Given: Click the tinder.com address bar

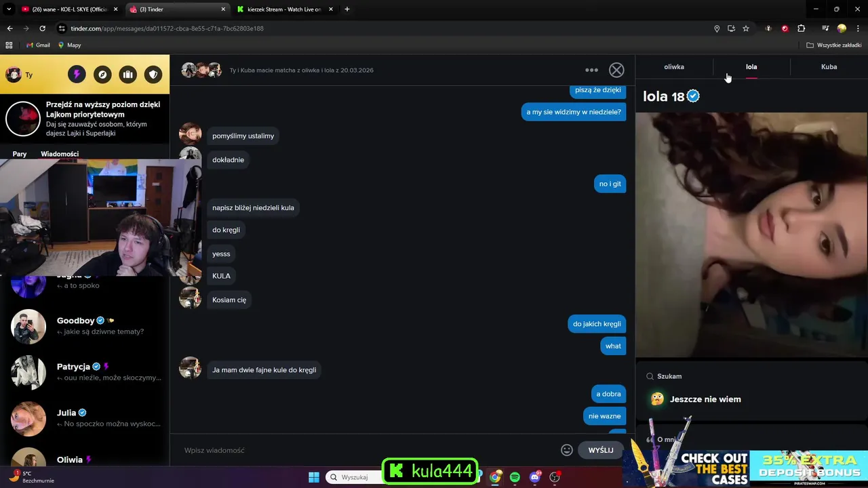Looking at the screenshot, I should 380,28.
